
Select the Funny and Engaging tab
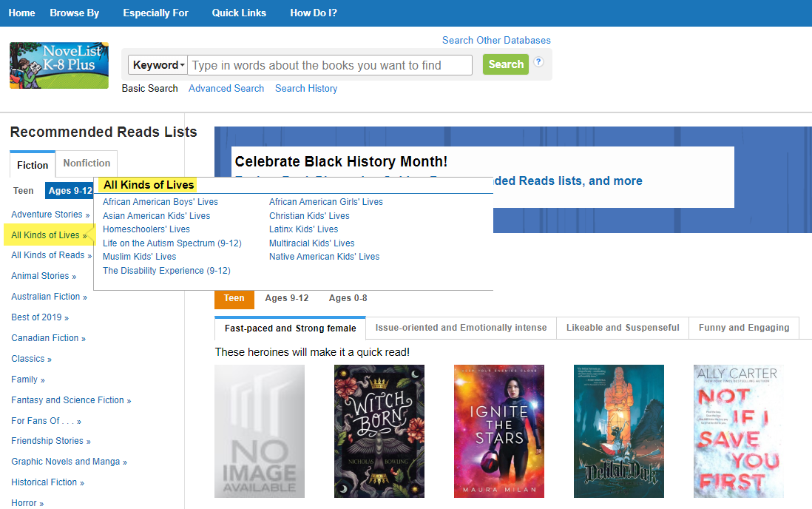click(743, 328)
